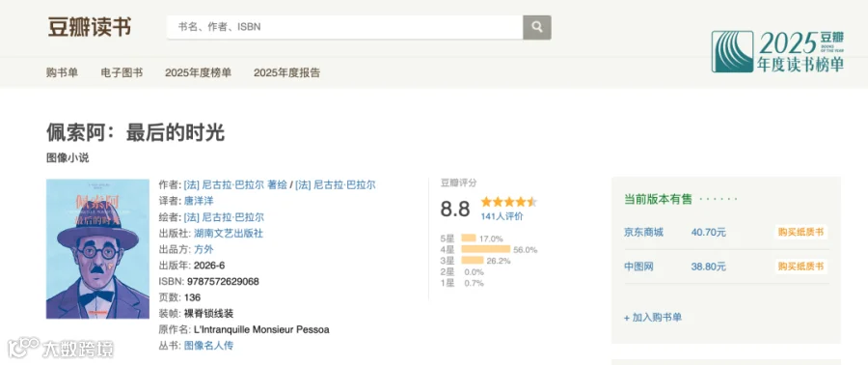Click the search magnifier icon button
The width and height of the screenshot is (868, 365).
536,27
